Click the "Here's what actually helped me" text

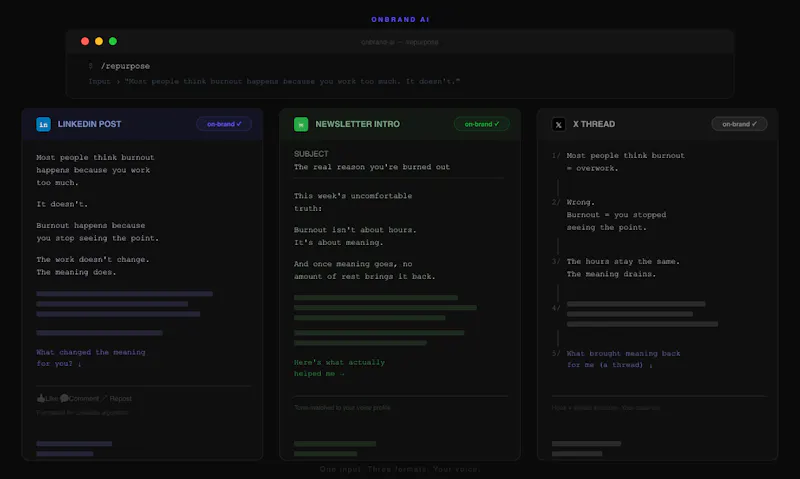click(x=339, y=368)
